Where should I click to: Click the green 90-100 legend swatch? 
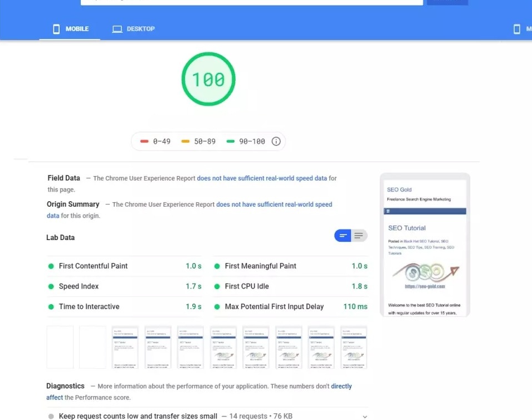231,141
